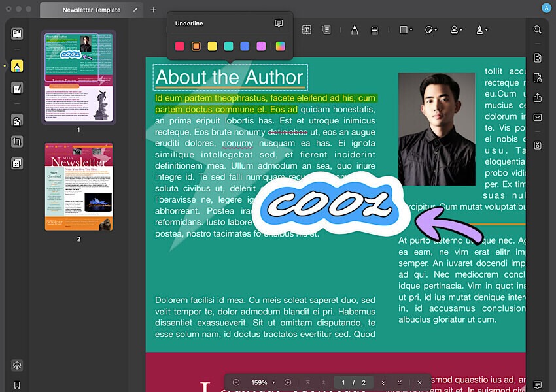Click the bookmark icon at bottom of left sidebar

[x=16, y=385]
